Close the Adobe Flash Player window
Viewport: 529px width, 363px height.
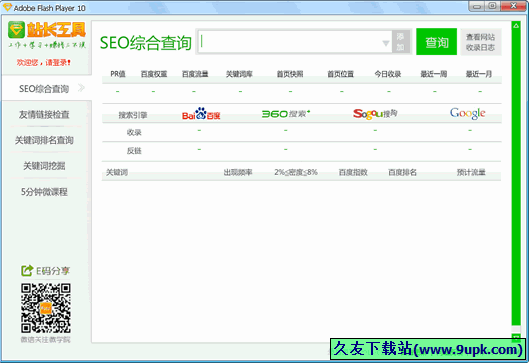513,6
